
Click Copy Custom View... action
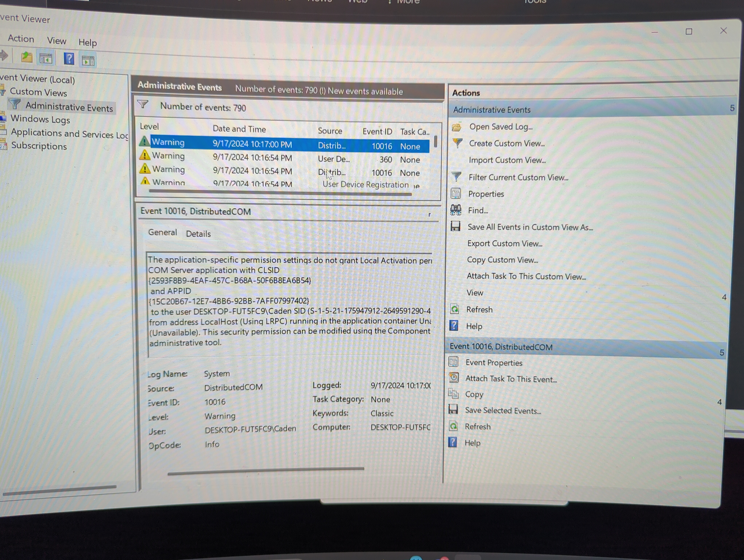pyautogui.click(x=502, y=260)
